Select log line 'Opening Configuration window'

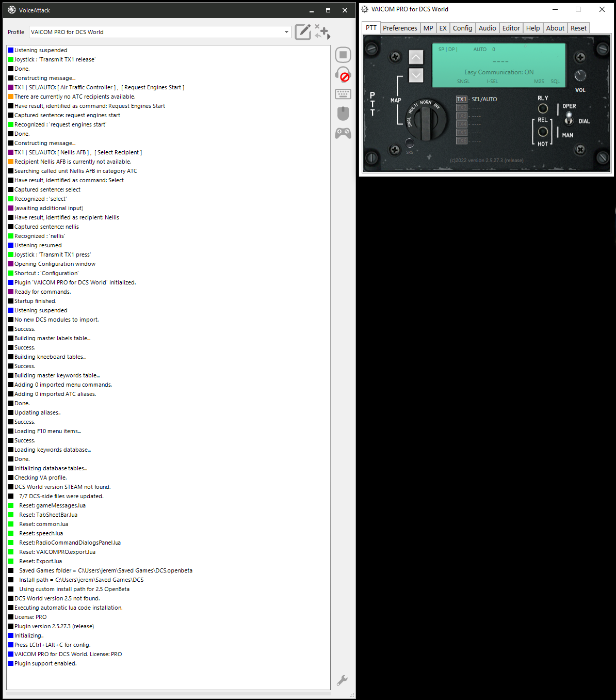tap(55, 264)
